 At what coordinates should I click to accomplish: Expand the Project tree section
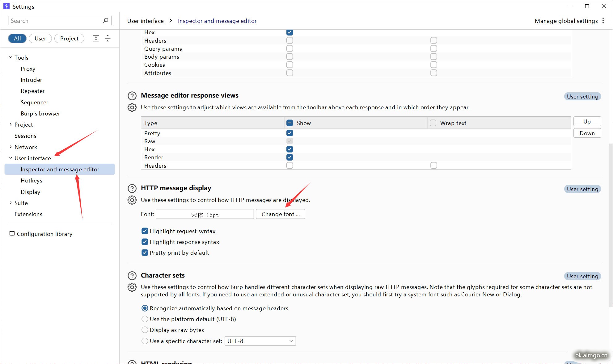11,124
